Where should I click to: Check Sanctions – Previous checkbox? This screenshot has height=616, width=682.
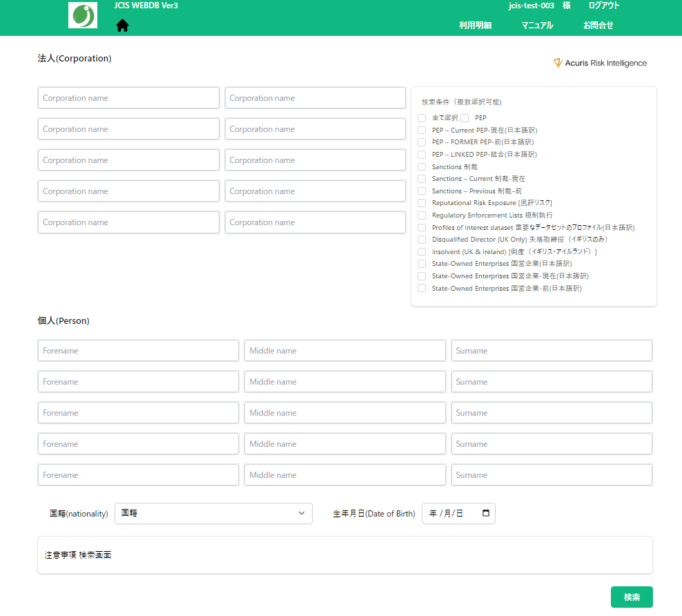tap(422, 191)
